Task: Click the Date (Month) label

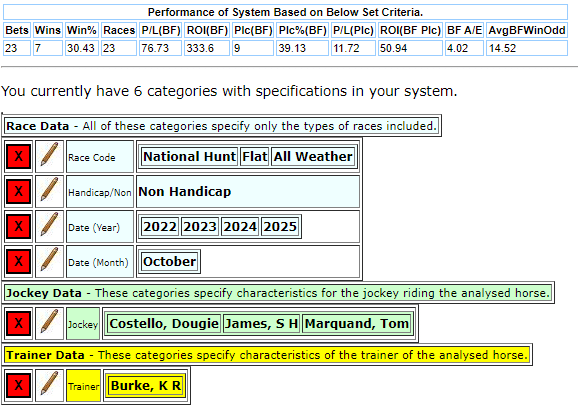Action: point(100,262)
